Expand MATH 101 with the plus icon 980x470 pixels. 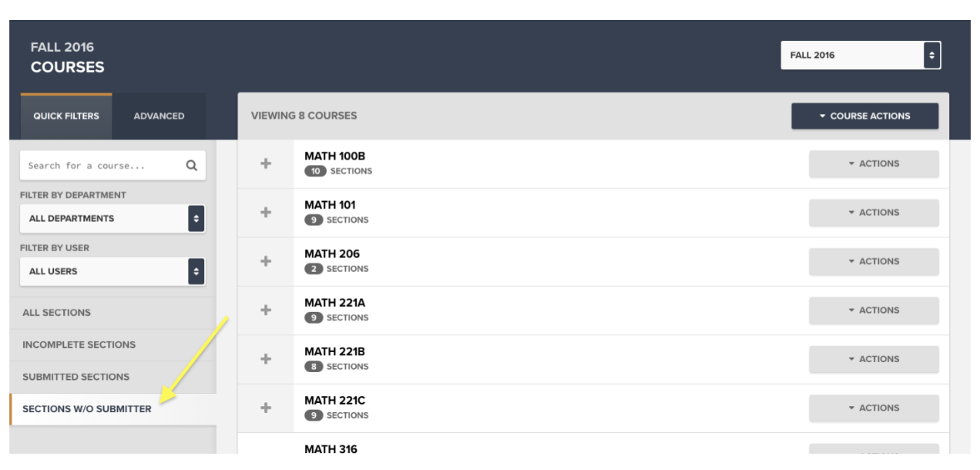pos(266,212)
